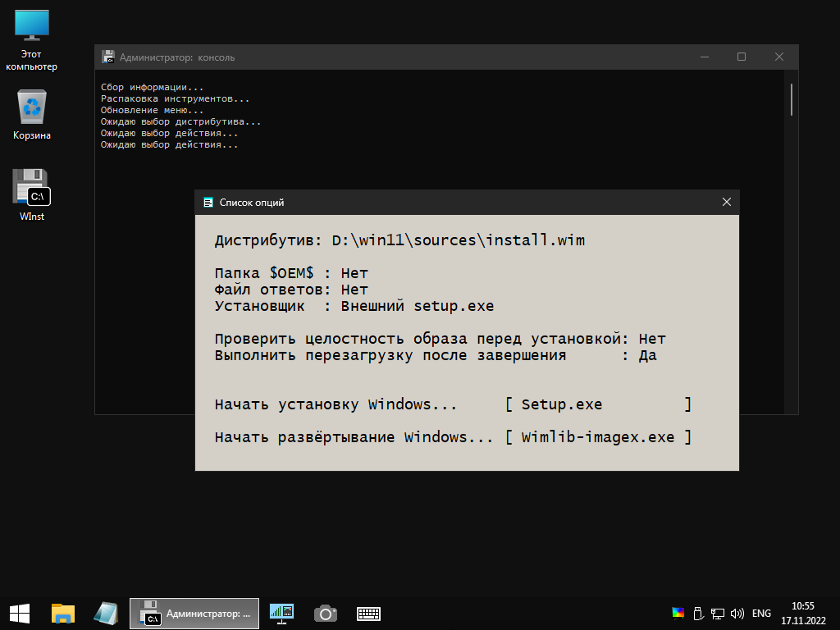This screenshot has width=840, height=630.
Task: Open the network monitor taskbar icon
Action: [x=281, y=613]
